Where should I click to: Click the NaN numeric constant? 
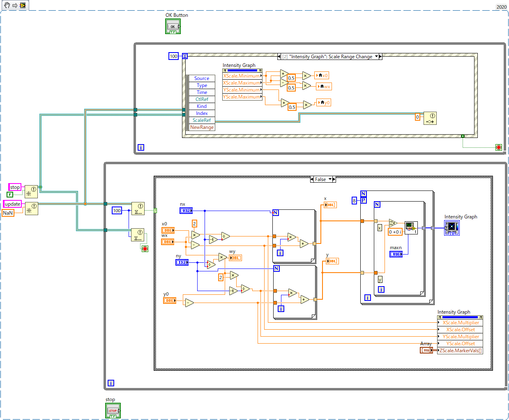pos(8,213)
